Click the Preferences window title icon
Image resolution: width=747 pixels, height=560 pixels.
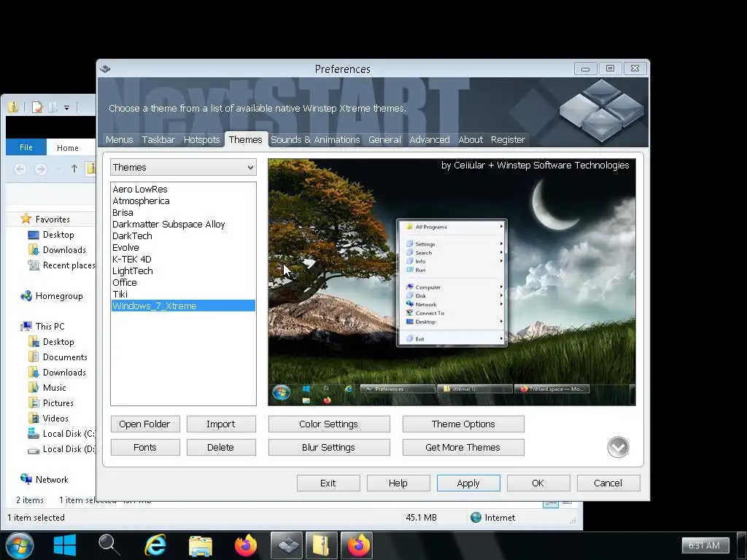click(105, 69)
